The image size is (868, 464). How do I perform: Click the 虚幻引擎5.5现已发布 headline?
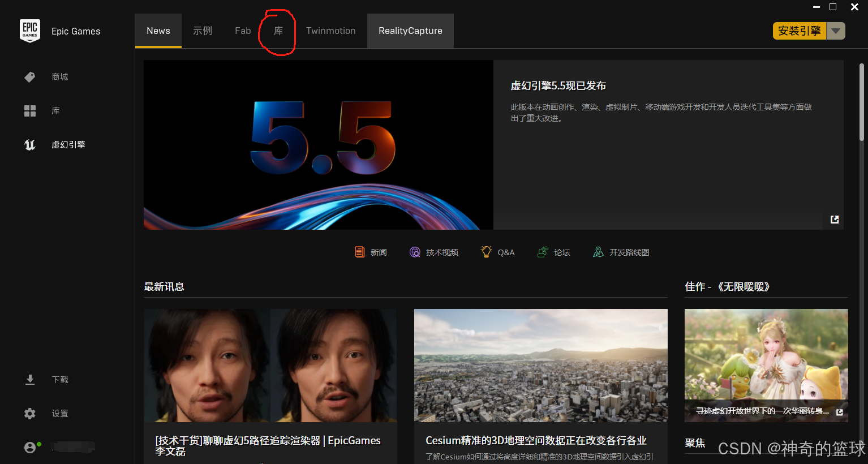click(x=558, y=86)
